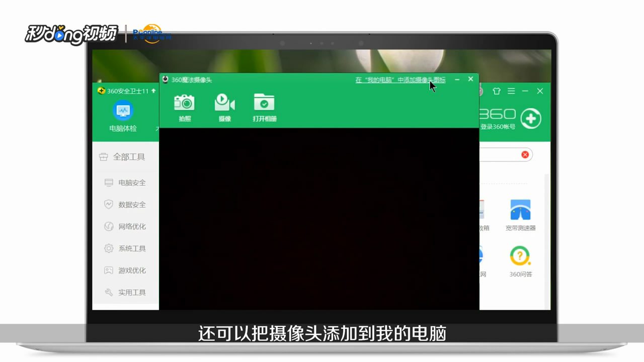Open the skin (shirt) icon in 360安全卫士
Screen dimensions: 644x362
point(497,91)
